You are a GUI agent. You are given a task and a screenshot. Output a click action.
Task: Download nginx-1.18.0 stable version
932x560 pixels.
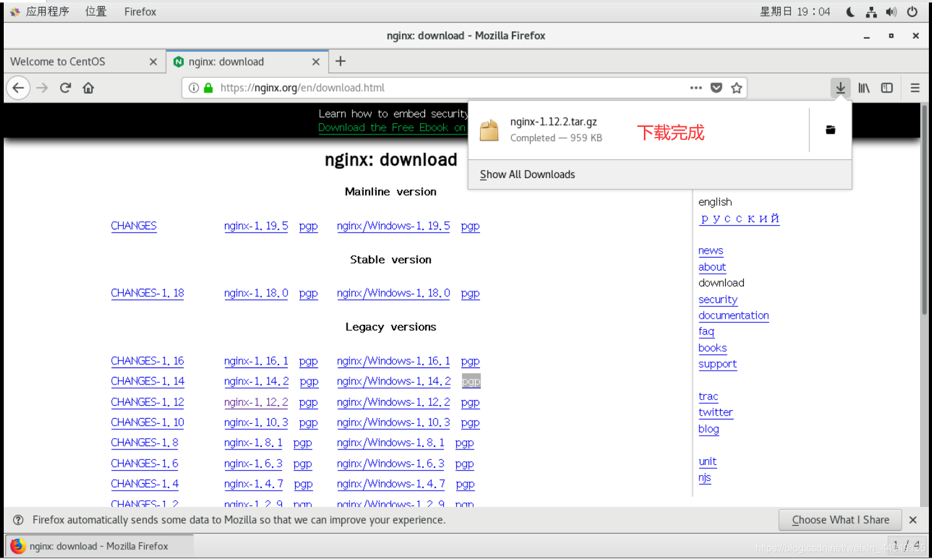tap(256, 293)
